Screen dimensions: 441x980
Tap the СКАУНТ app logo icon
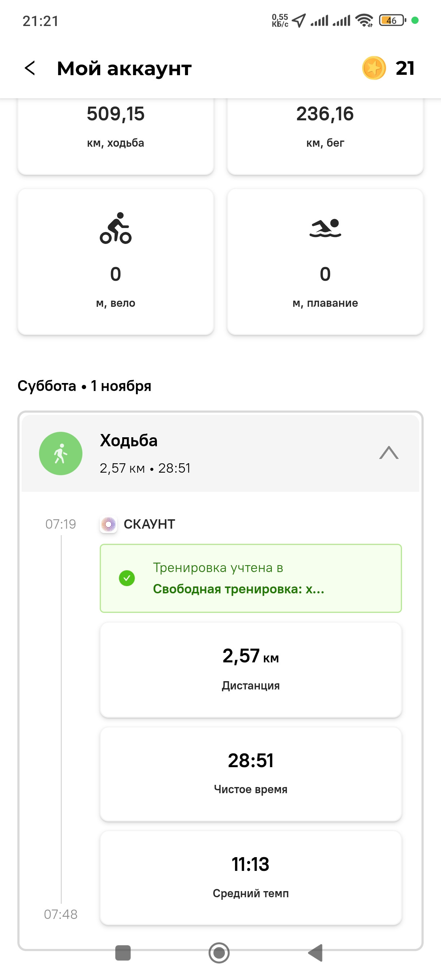click(x=108, y=524)
